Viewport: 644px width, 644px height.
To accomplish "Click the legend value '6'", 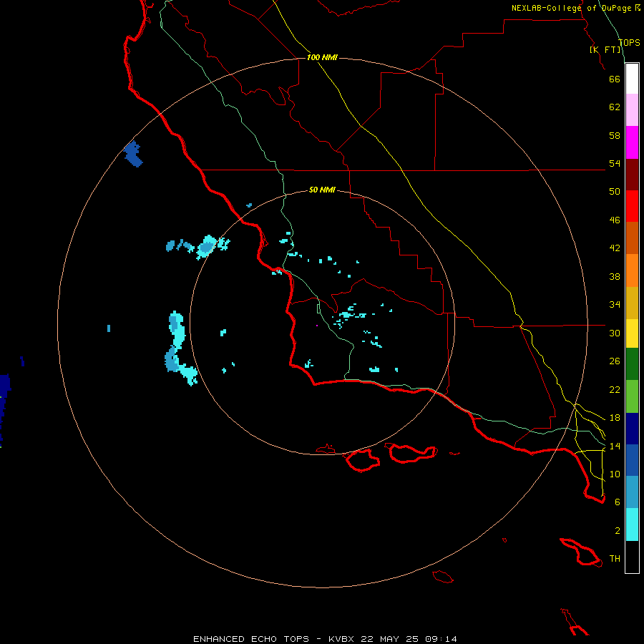I will coord(618,502).
